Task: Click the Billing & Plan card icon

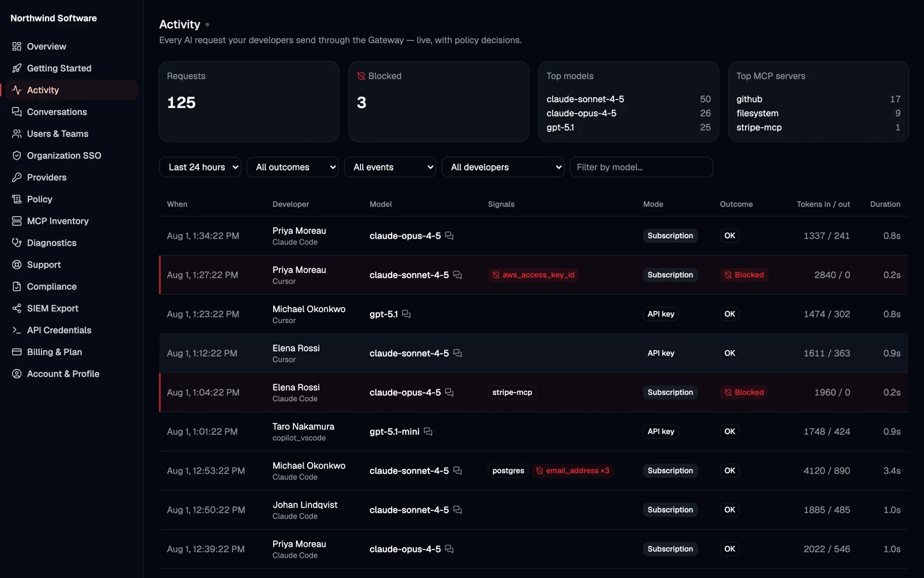Action: tap(17, 352)
